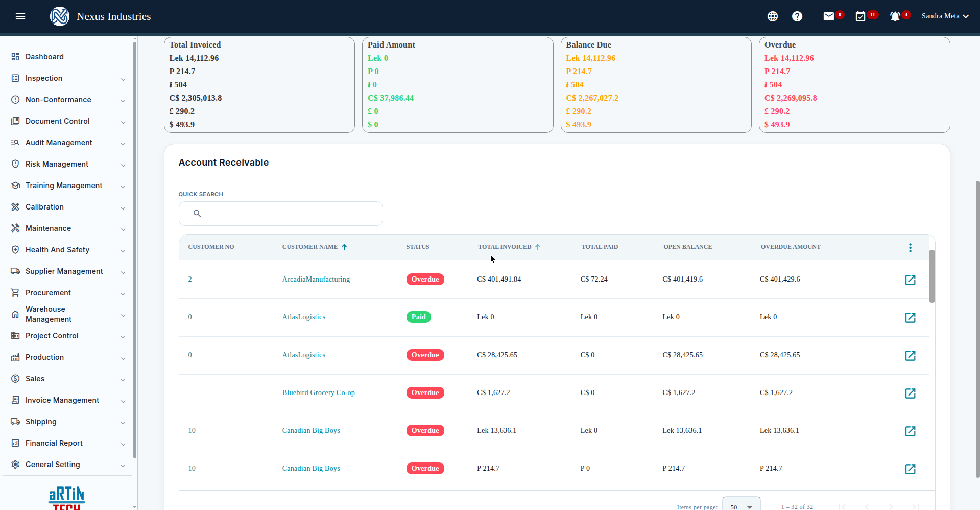Open the table column options kebab icon
Viewport: 980px width, 510px height.
point(910,248)
